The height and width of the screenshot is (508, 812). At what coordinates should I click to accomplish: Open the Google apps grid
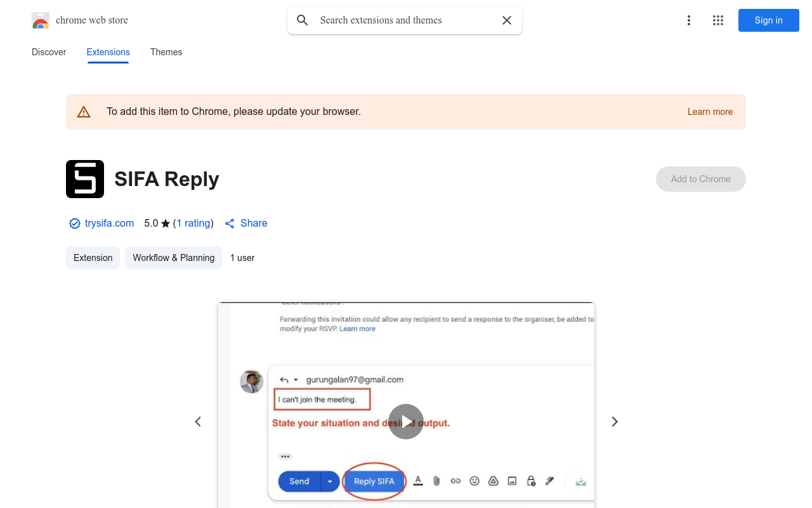[x=718, y=20]
